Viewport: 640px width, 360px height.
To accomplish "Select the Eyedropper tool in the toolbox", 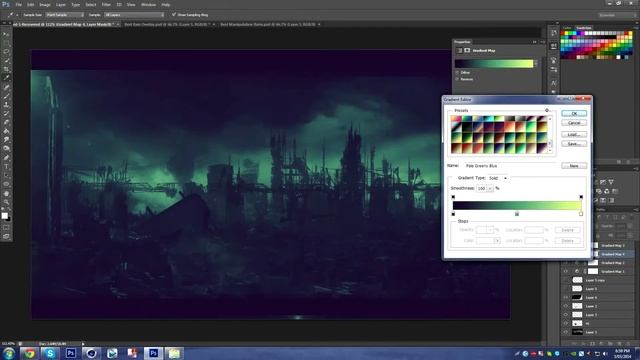I will (6, 78).
